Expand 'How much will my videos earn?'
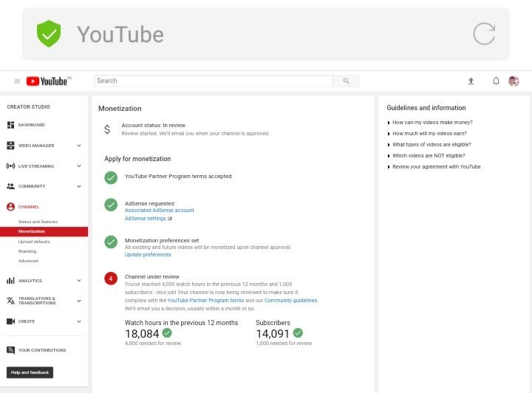Viewport: 532px width, 393px height. click(x=427, y=134)
